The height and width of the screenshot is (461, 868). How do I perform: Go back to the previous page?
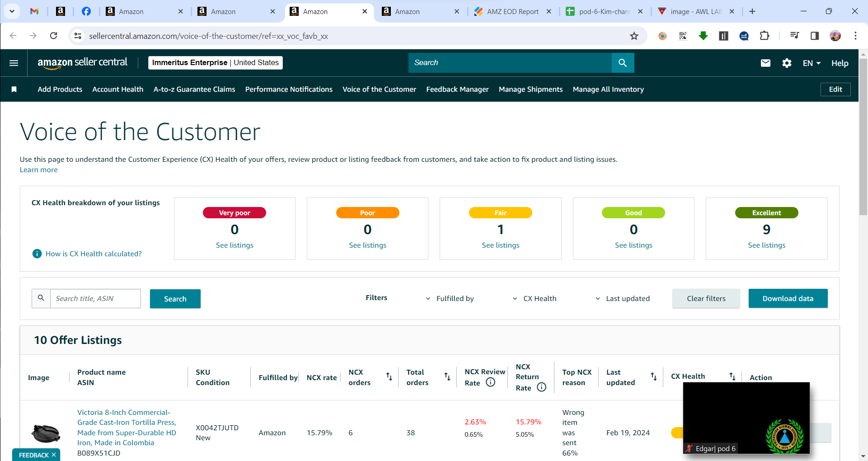pos(13,36)
